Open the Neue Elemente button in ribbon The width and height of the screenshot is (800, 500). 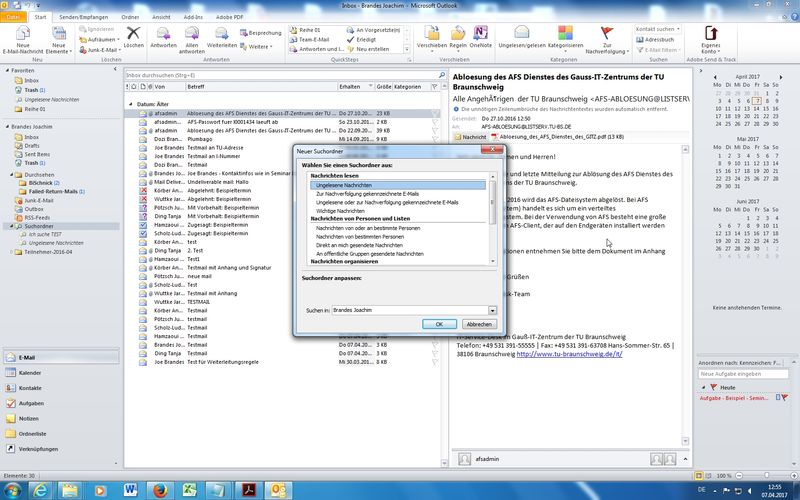59,40
